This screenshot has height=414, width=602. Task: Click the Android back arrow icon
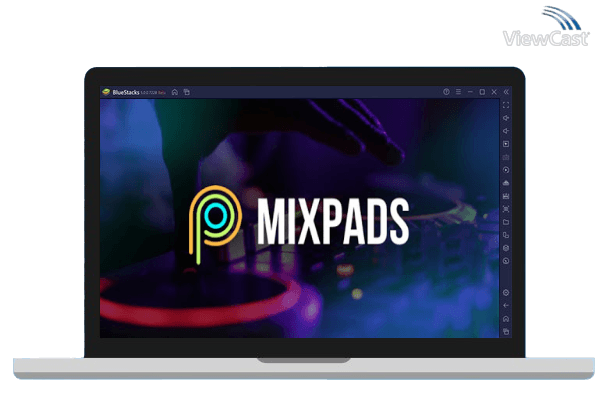506,305
